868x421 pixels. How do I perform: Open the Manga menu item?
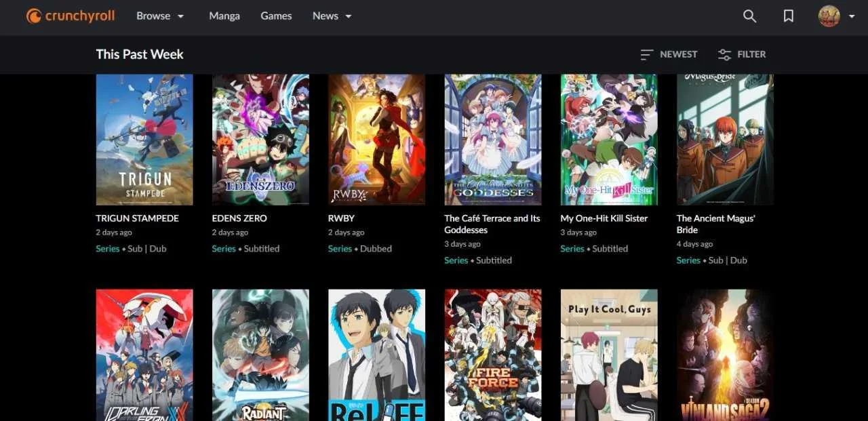224,16
